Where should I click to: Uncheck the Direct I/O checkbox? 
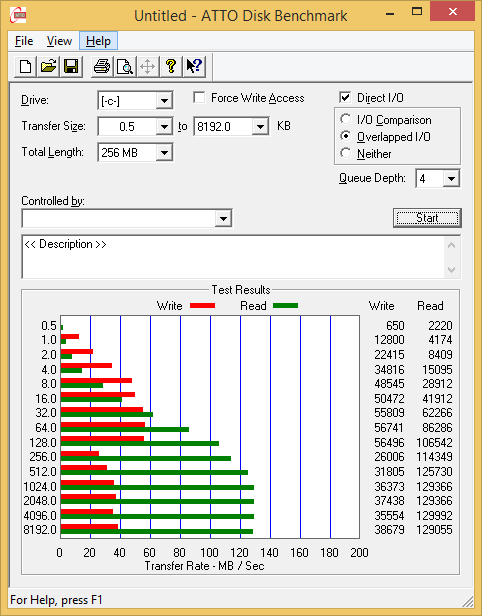coord(345,97)
